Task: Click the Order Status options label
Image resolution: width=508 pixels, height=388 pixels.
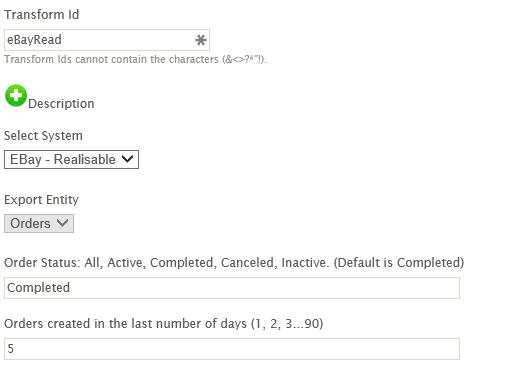Action: [234, 263]
